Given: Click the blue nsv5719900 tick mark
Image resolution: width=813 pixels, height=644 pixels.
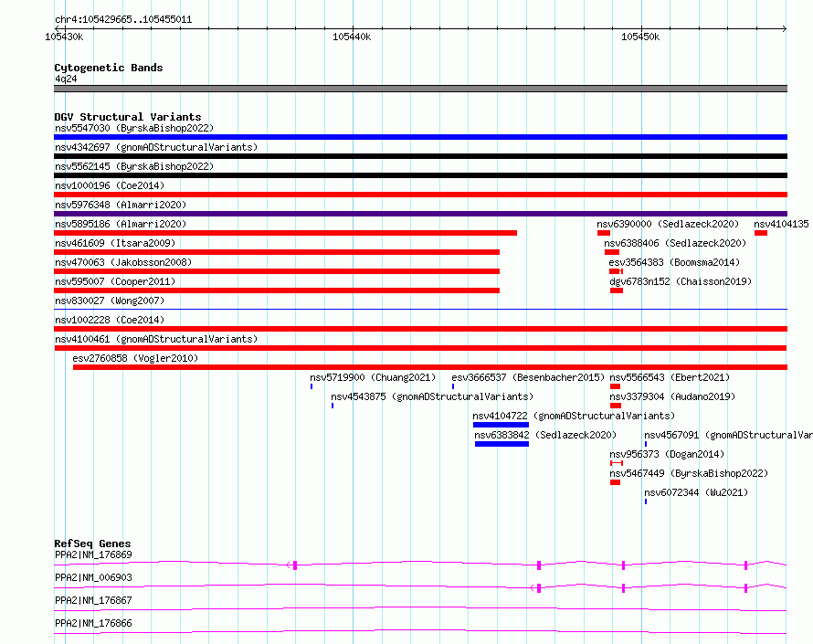Looking at the screenshot, I should coord(311,386).
